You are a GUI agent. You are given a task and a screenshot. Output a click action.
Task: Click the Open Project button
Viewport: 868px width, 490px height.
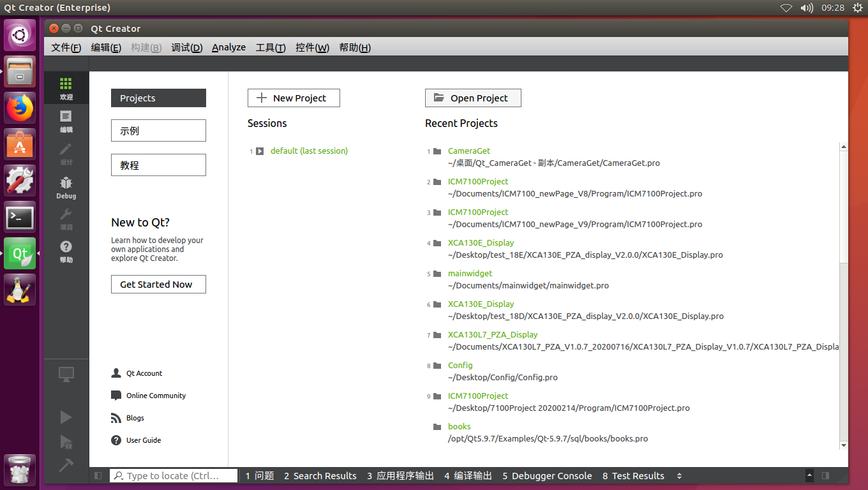click(473, 98)
